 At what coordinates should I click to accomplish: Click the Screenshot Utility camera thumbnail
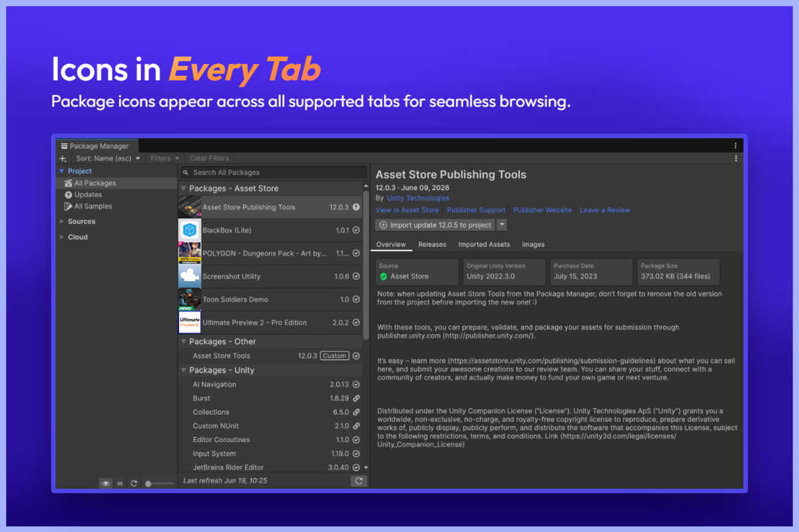tap(190, 276)
